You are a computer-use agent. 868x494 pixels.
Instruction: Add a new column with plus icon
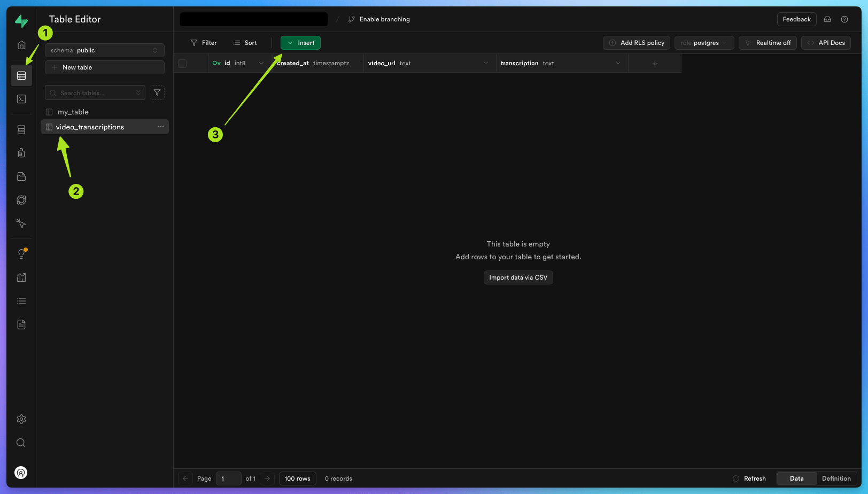click(655, 64)
